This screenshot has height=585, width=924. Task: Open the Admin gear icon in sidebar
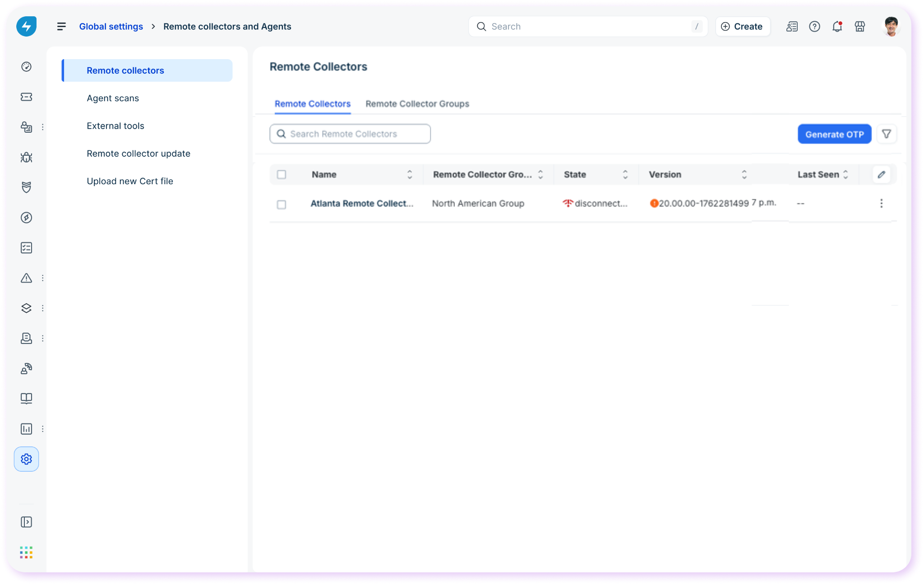26,459
